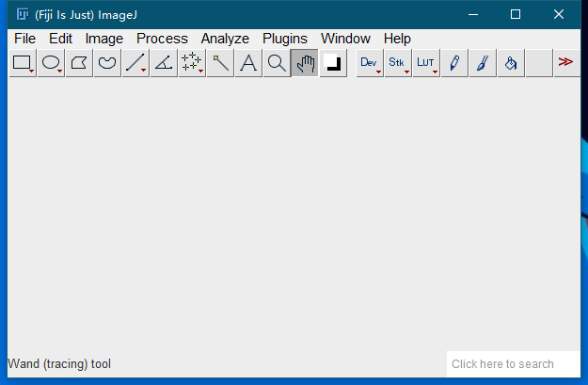Open the Plugins menu

click(x=285, y=39)
